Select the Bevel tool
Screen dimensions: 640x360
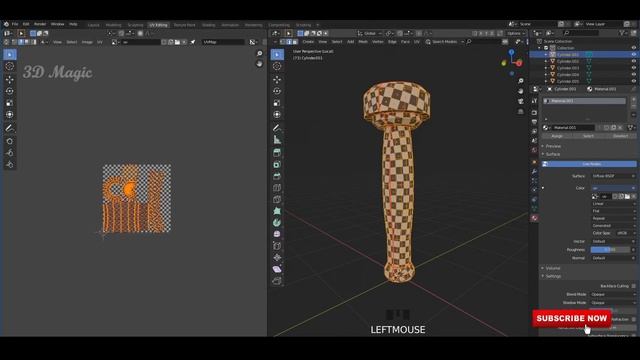click(277, 176)
